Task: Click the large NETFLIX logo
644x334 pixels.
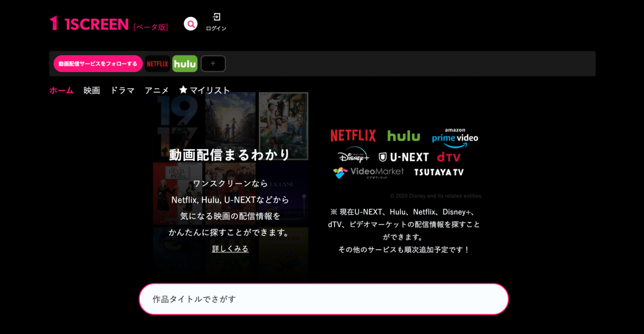Action: click(353, 136)
